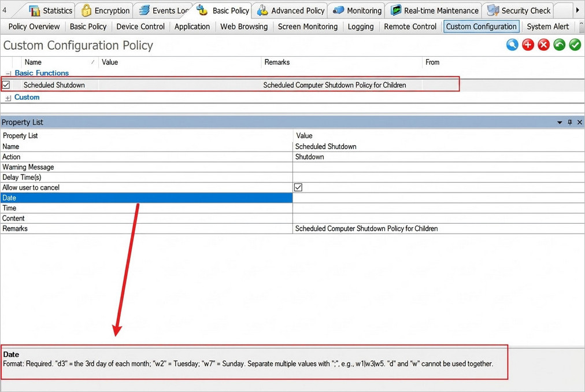
Task: Open the System Alert sub-tab
Action: (x=547, y=27)
